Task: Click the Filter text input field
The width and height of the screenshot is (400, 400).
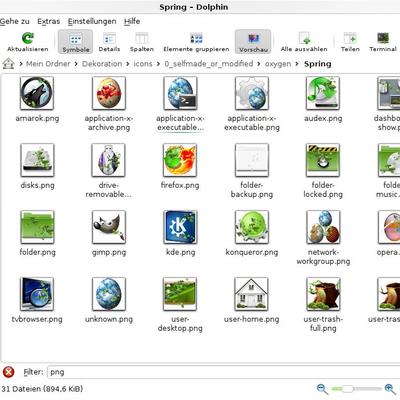Action: [224, 372]
